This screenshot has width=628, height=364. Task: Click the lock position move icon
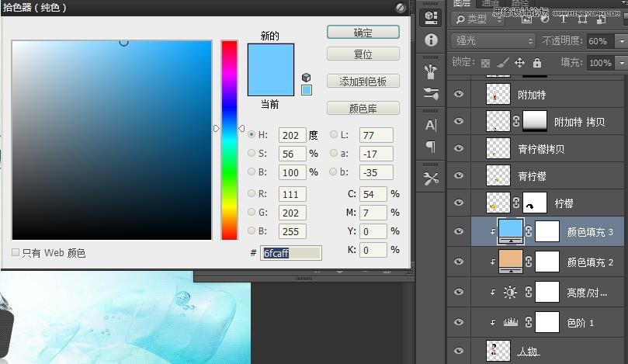(x=519, y=63)
